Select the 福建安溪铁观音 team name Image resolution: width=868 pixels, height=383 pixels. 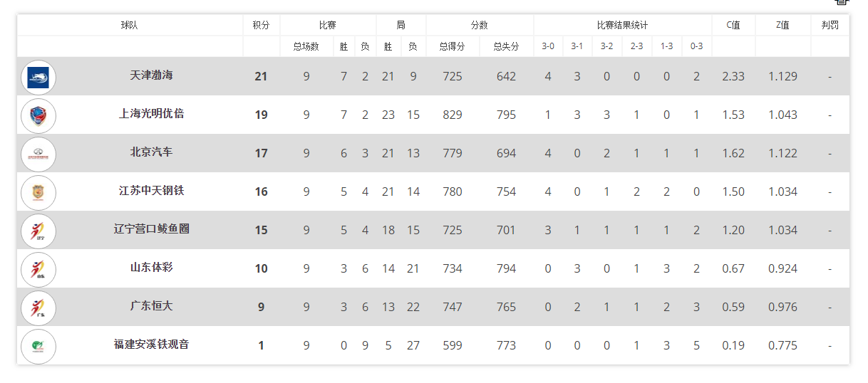pos(151,344)
